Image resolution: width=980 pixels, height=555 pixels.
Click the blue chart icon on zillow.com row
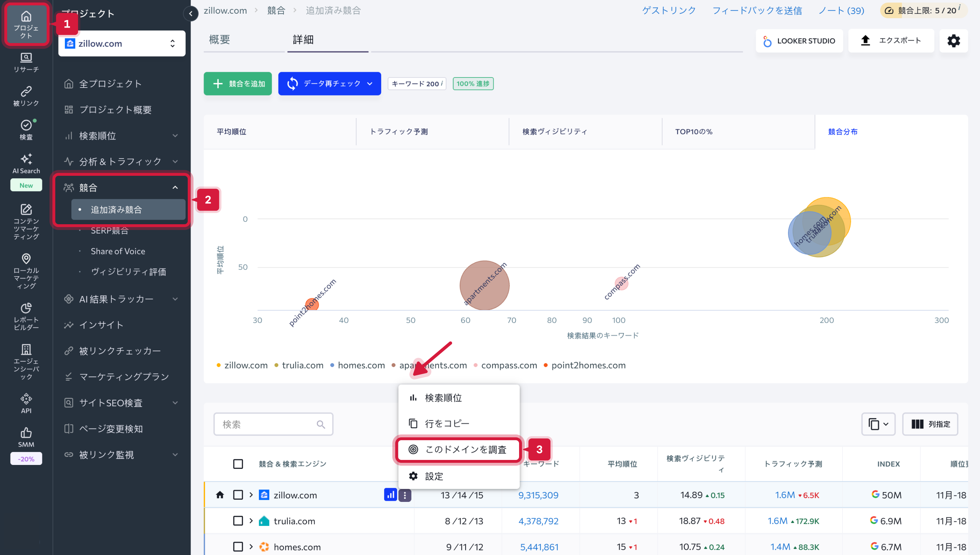tap(390, 495)
